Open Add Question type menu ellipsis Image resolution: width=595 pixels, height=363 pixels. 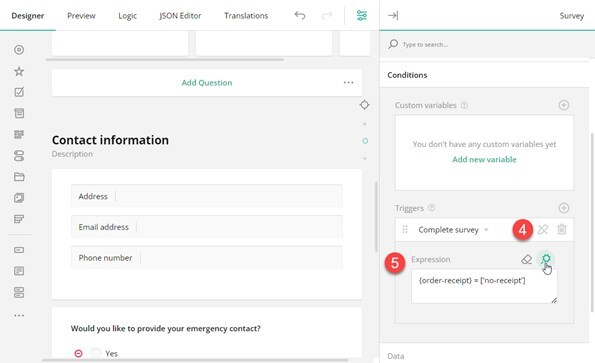tap(348, 82)
